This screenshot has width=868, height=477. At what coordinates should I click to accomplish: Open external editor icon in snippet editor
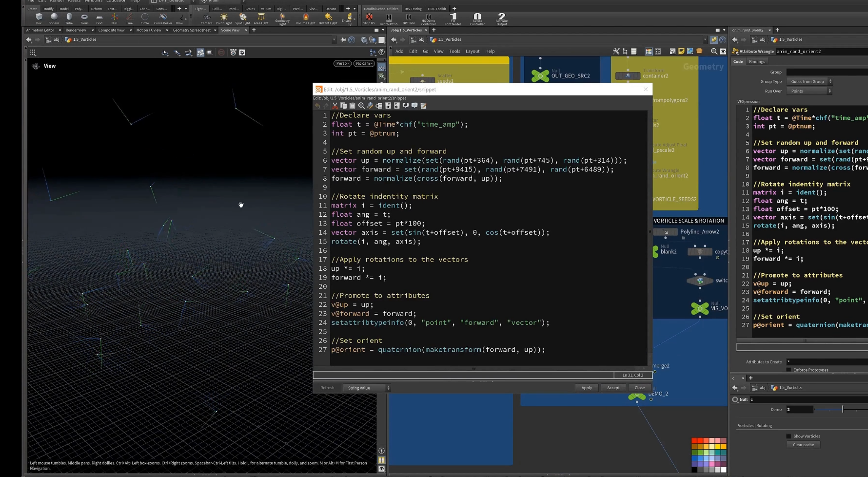[424, 106]
